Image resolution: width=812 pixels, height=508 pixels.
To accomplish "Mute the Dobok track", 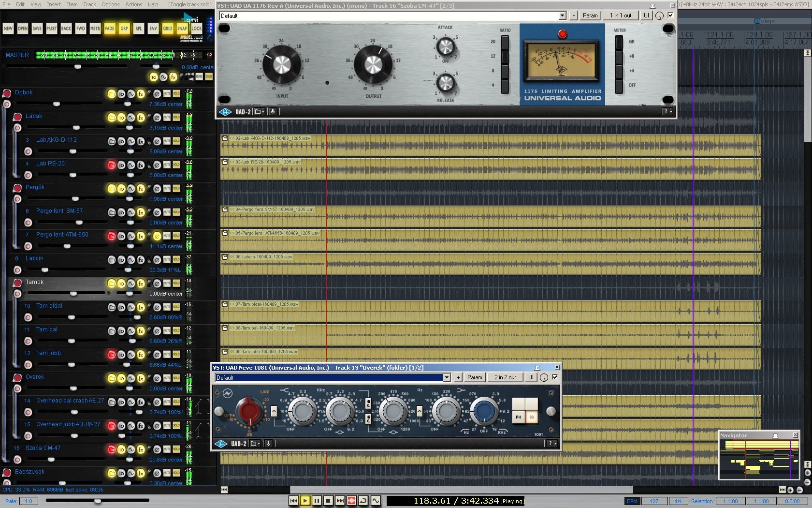I will 167,93.
